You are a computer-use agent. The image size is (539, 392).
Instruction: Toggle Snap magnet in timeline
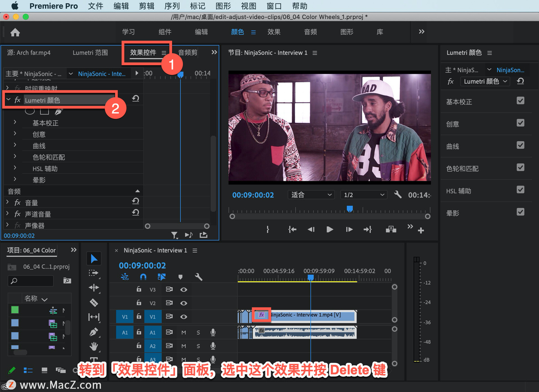(143, 277)
